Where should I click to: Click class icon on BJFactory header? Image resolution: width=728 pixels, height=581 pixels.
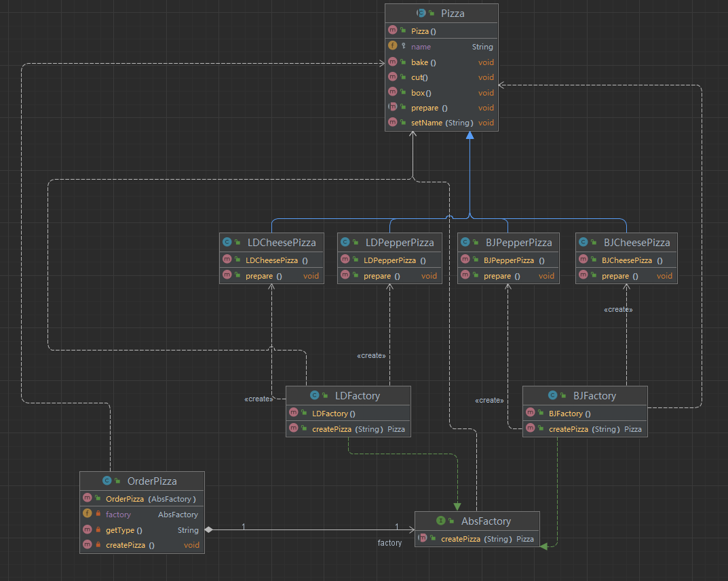(x=552, y=395)
